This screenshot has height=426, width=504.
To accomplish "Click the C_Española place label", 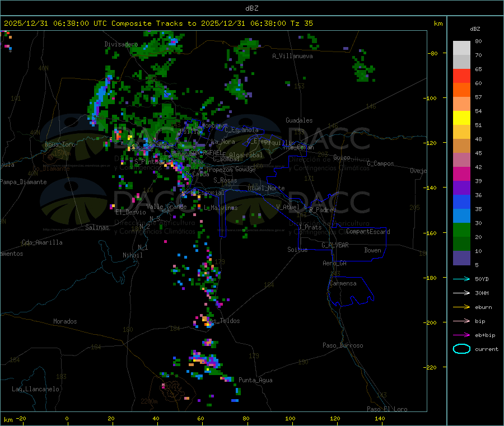I will click(242, 130).
